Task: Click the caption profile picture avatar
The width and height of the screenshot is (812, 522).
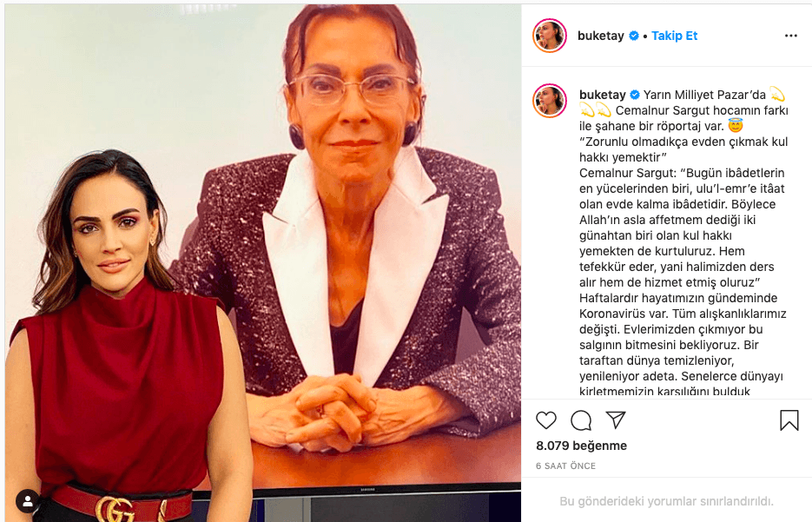Action: click(550, 101)
